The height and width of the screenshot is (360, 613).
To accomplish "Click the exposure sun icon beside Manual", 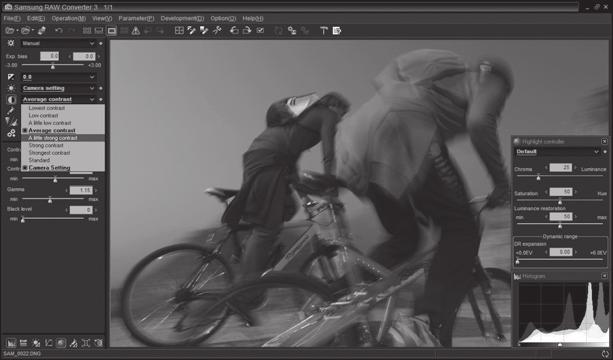I will coord(11,43).
